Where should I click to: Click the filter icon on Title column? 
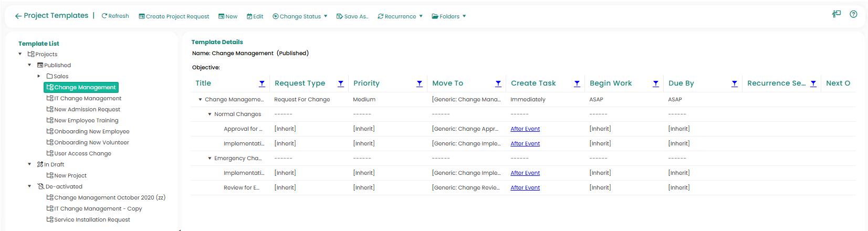click(x=262, y=83)
